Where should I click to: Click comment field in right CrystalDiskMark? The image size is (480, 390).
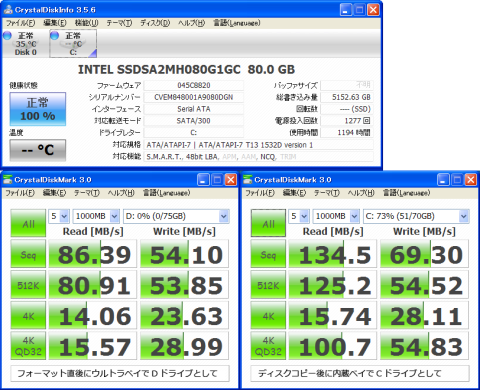pos(360,373)
